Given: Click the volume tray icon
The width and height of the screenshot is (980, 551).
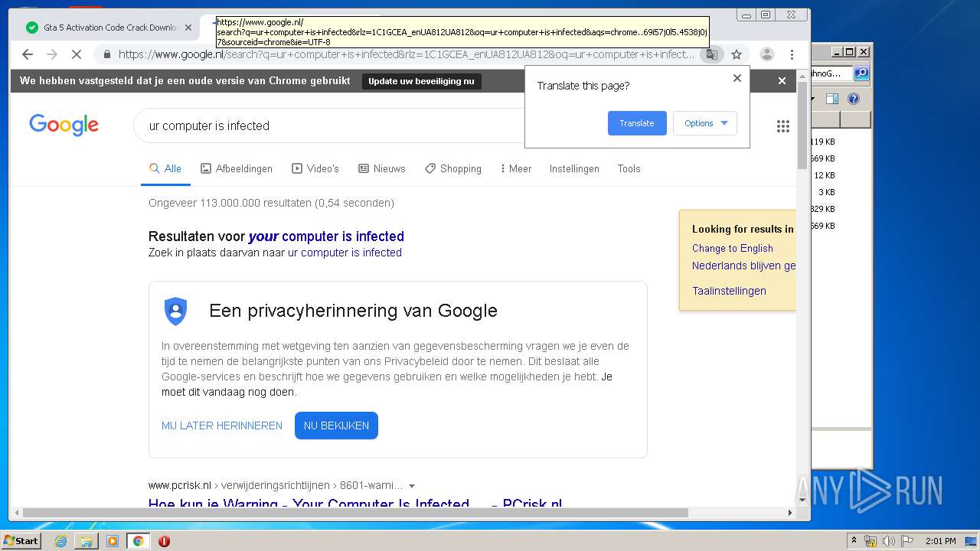Looking at the screenshot, I should click(889, 541).
